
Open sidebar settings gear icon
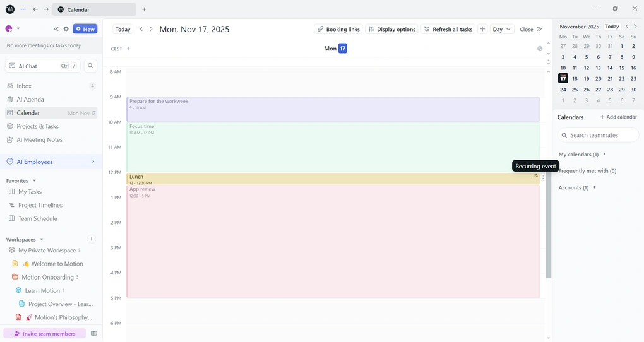pyautogui.click(x=66, y=29)
